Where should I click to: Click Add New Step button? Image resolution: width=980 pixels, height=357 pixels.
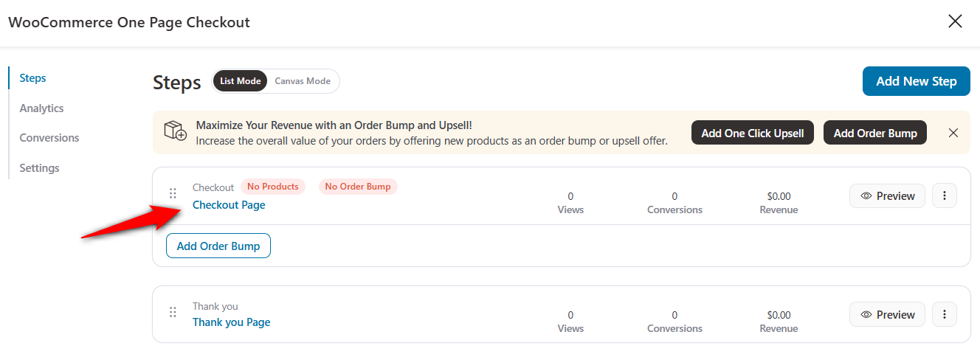coord(917,81)
